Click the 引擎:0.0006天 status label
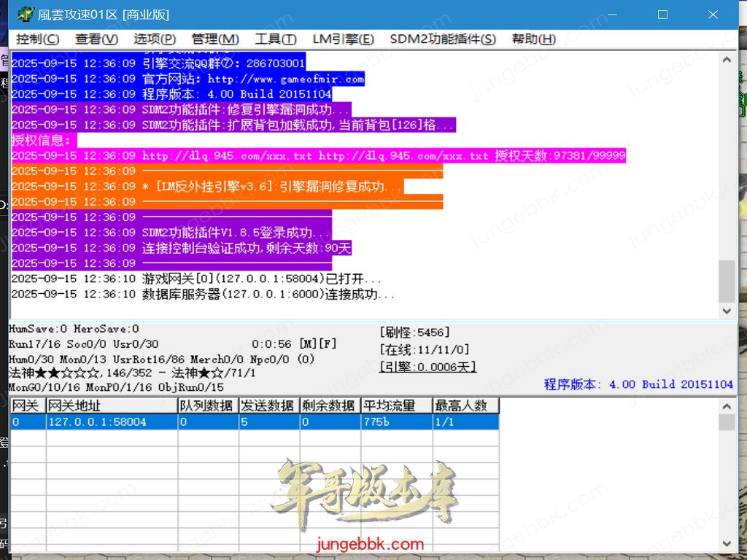 click(x=427, y=367)
